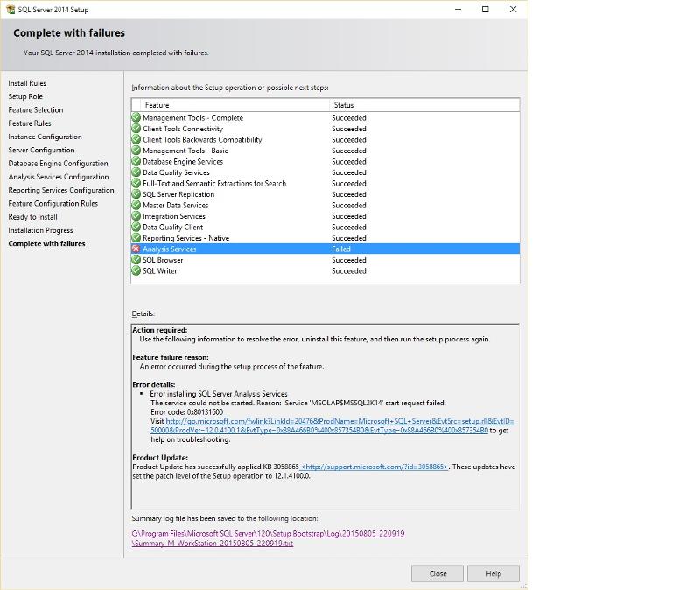Image resolution: width=700 pixels, height=590 pixels.
Task: Select Setup Role step in sidebar
Action: (x=25, y=96)
